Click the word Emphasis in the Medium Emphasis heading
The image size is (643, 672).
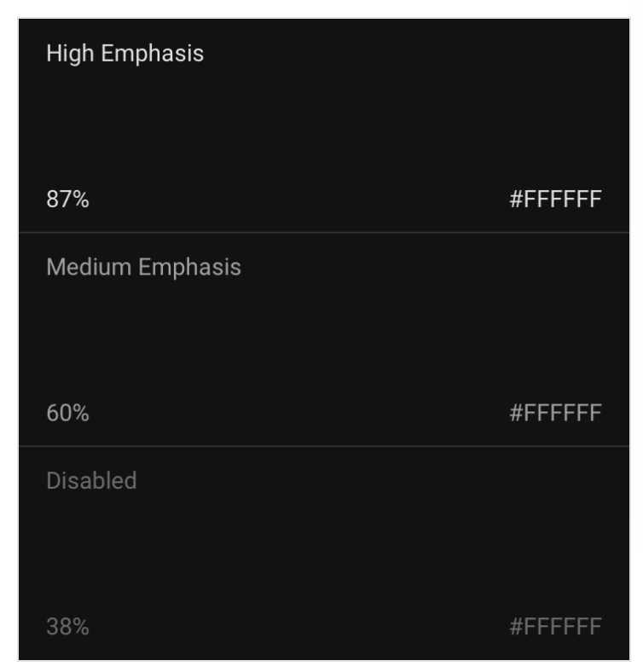point(190,268)
